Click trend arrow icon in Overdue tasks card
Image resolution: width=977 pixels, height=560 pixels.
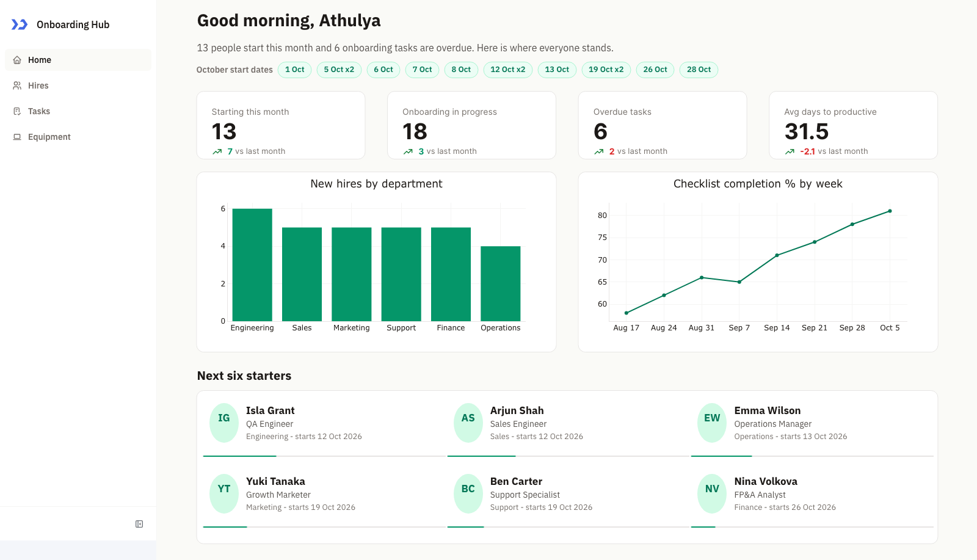pos(599,151)
